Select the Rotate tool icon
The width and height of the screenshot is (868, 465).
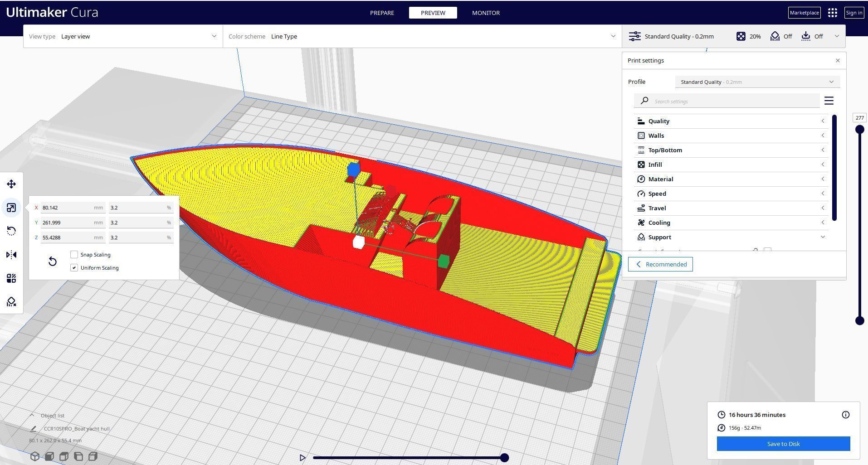click(11, 231)
